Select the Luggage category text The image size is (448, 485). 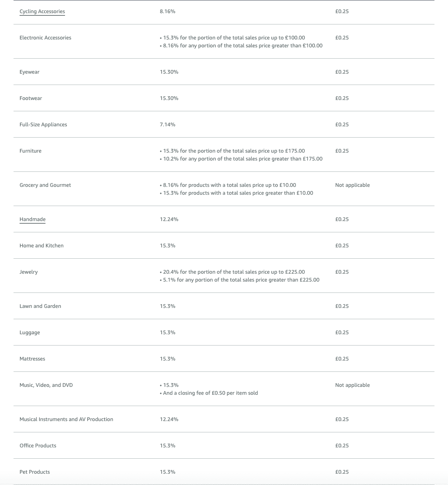point(30,333)
